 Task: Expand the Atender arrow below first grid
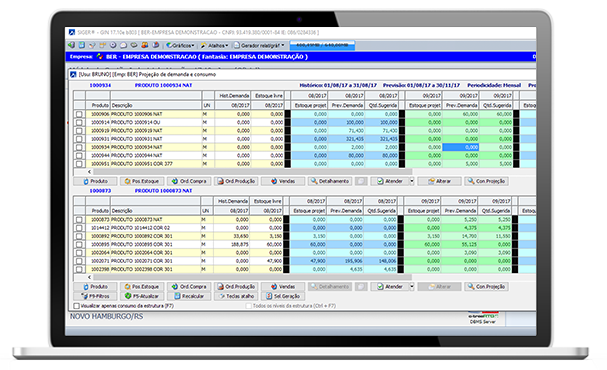(x=412, y=181)
